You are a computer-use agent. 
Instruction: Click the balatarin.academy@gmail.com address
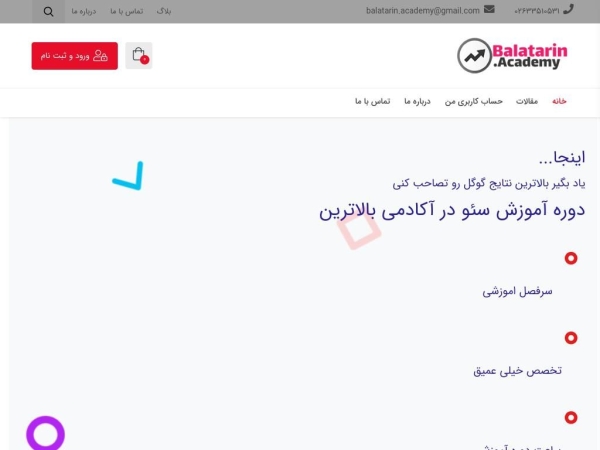(x=422, y=11)
